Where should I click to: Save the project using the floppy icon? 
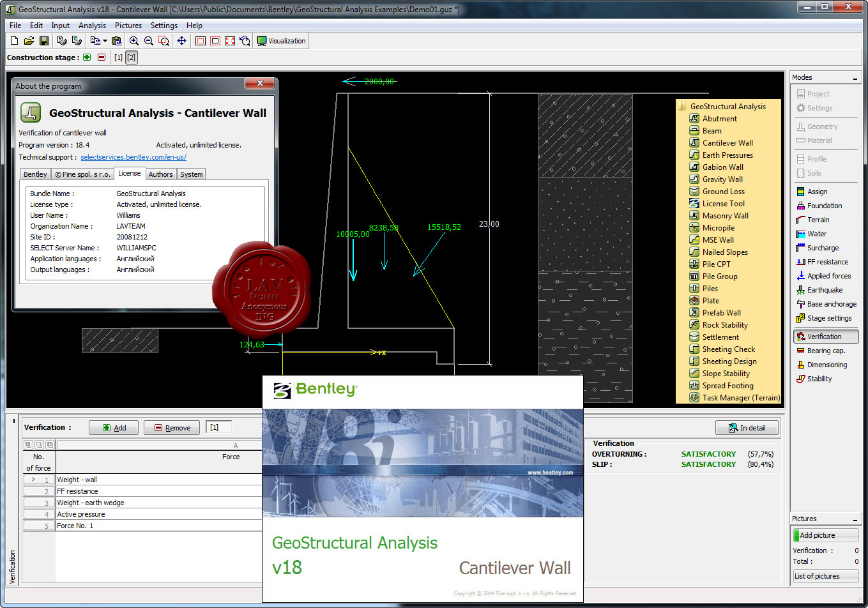point(44,41)
